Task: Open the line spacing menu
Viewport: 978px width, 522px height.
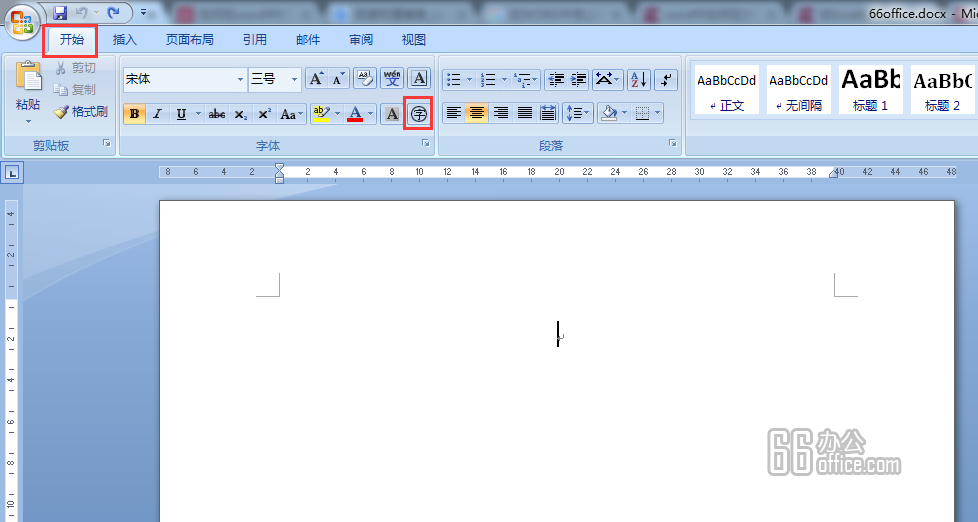Action: 577,113
